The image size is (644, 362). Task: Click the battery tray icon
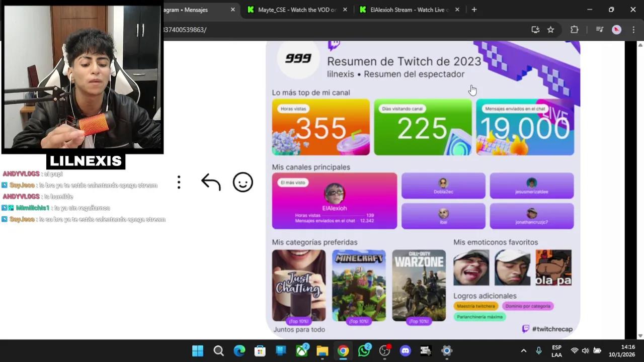click(x=597, y=351)
